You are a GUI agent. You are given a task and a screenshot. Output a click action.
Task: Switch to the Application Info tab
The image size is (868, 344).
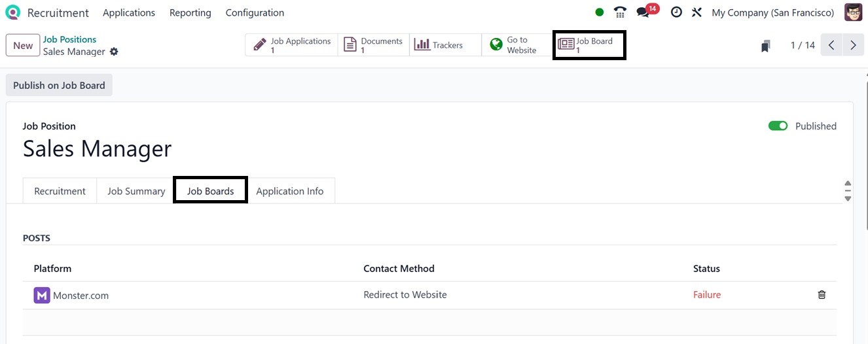point(289,191)
